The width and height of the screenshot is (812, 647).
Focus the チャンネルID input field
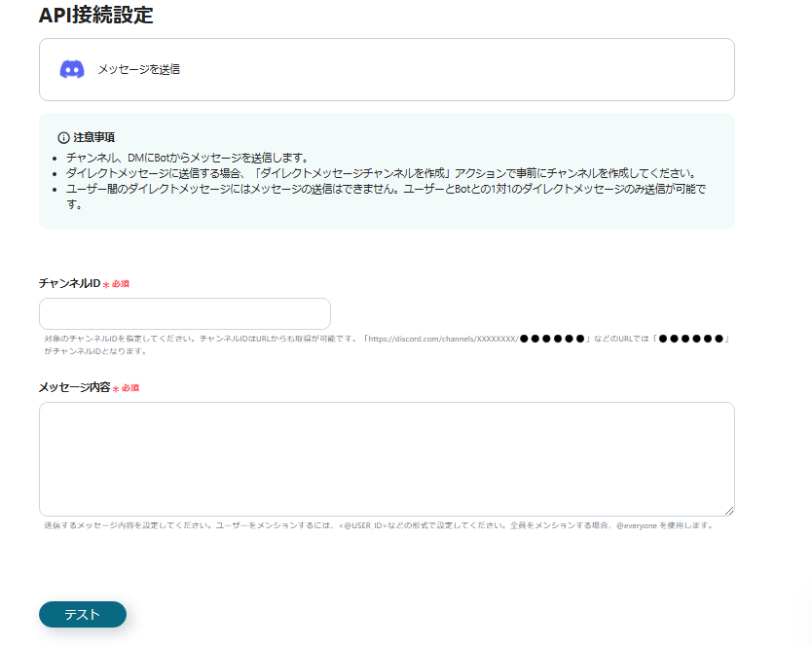click(x=185, y=313)
